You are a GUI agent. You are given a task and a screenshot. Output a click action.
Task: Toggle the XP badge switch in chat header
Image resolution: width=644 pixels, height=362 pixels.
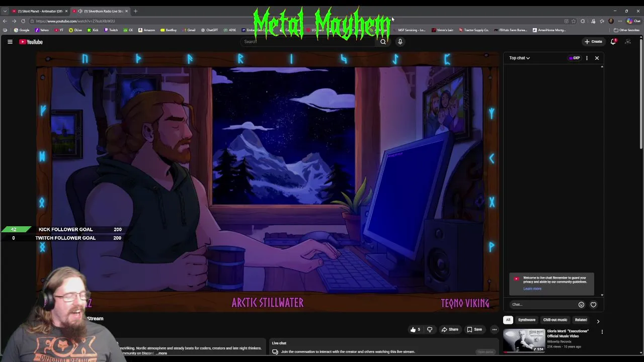[x=574, y=58]
